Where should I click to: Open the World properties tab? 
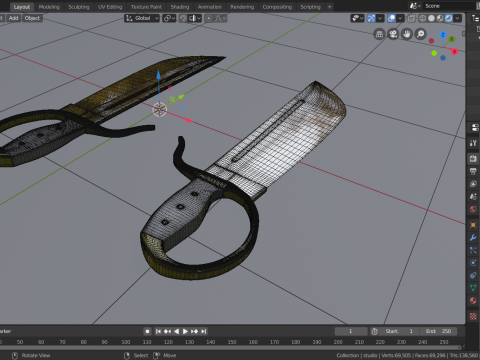473,209
